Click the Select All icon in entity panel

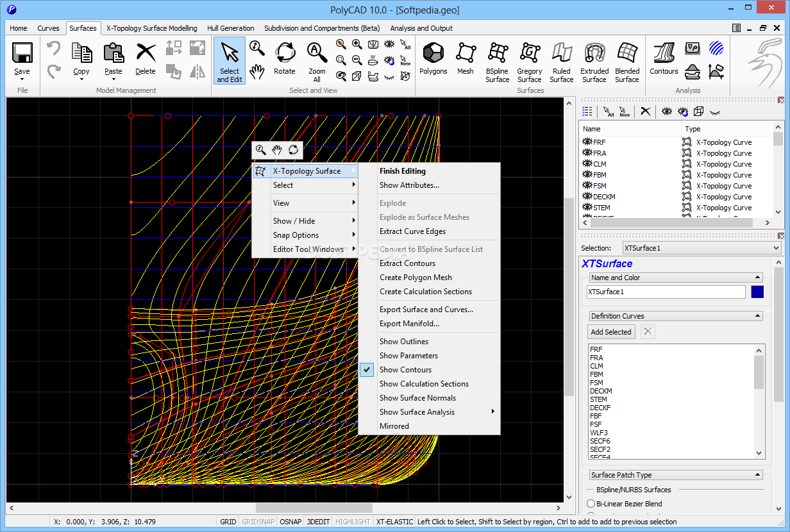[x=609, y=112]
